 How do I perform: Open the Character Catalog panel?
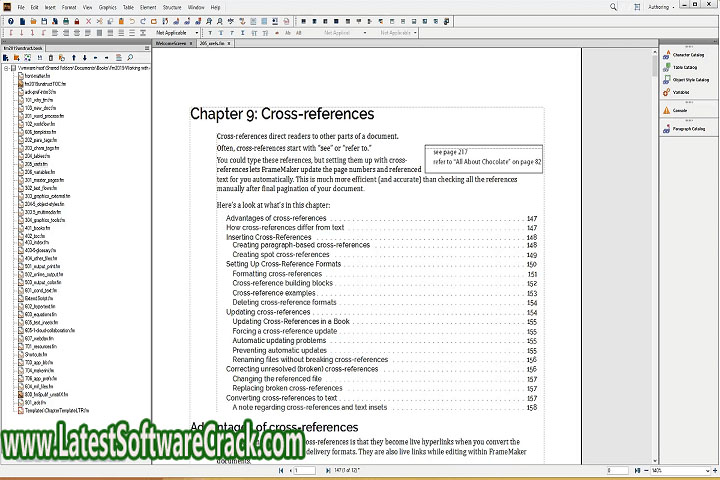688,54
